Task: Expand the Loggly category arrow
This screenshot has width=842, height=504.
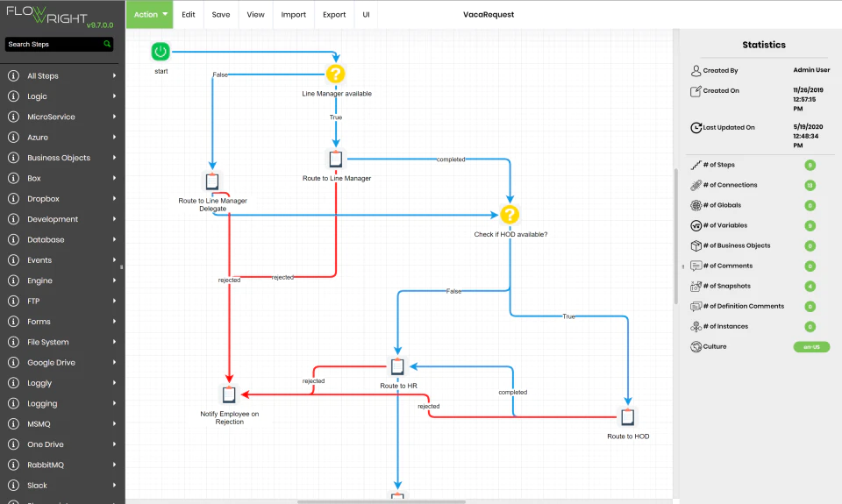Action: coord(114,383)
